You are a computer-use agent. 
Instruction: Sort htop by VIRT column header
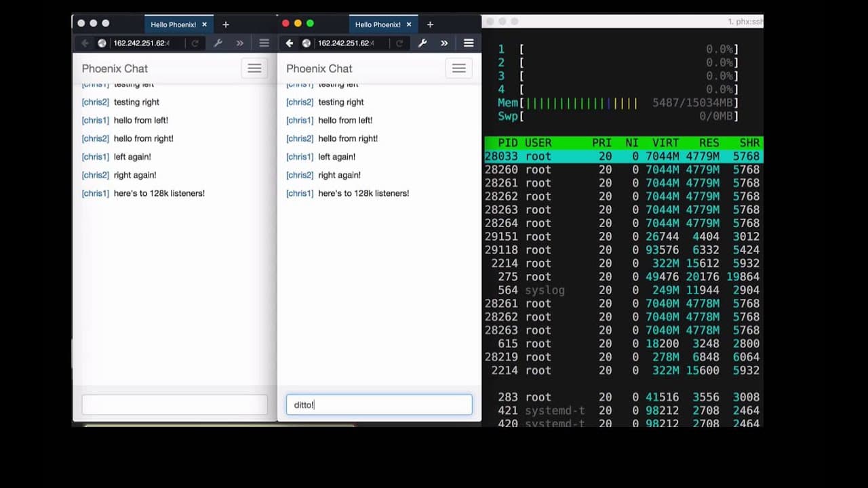coord(665,143)
